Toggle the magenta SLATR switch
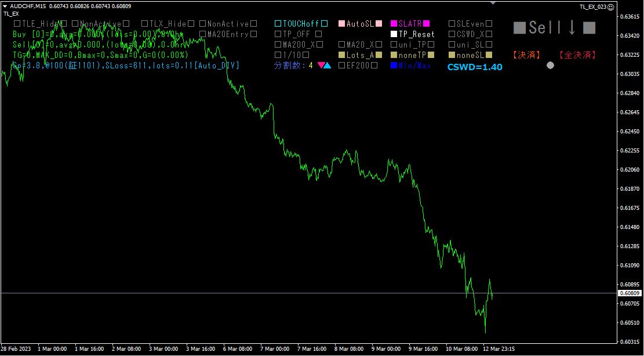The image size is (644, 356). pos(410,24)
